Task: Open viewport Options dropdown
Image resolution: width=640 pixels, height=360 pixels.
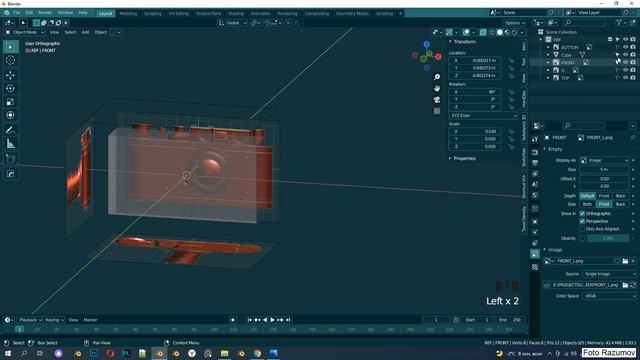Action: [513, 23]
